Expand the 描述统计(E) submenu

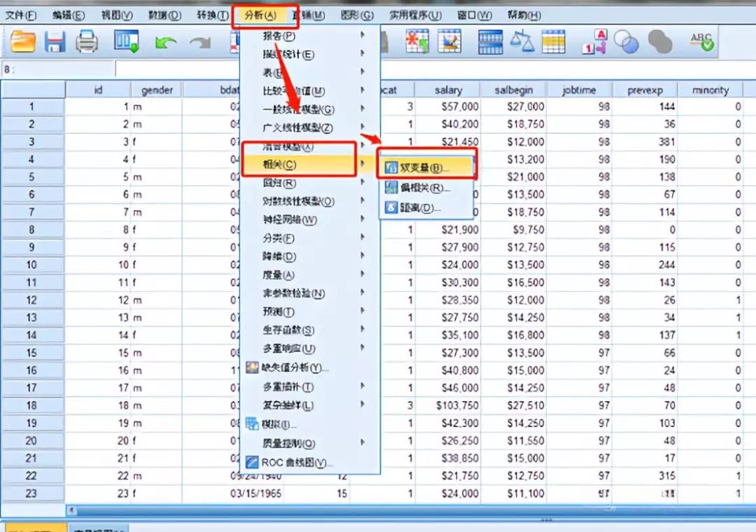309,55
